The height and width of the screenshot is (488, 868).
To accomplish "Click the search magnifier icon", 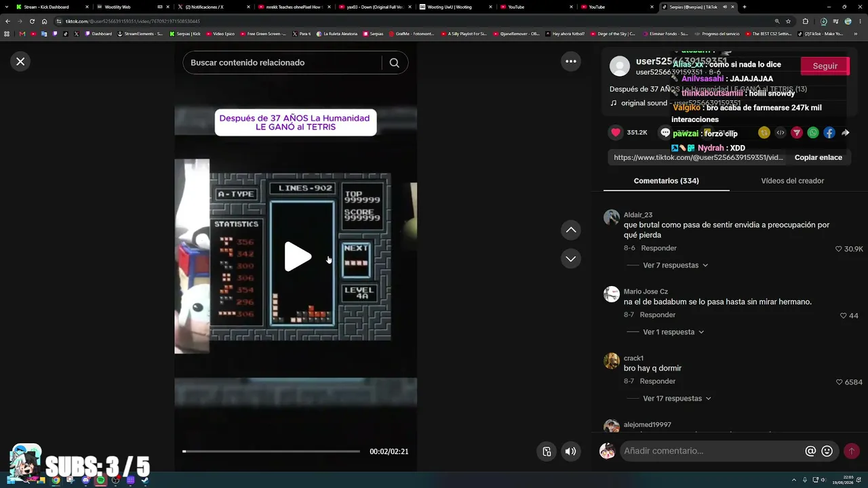I will (x=394, y=63).
